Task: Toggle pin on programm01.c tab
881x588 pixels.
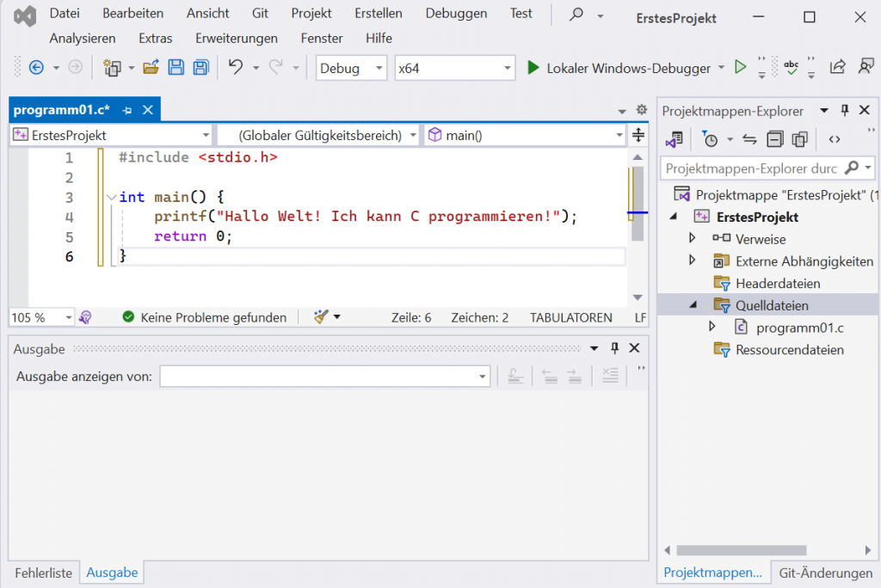Action: pyautogui.click(x=127, y=110)
